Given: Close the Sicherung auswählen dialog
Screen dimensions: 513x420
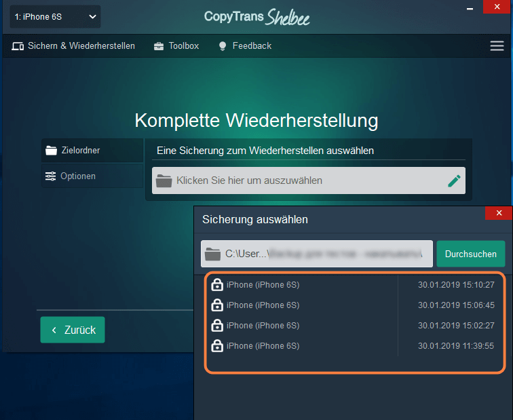Looking at the screenshot, I should (499, 213).
